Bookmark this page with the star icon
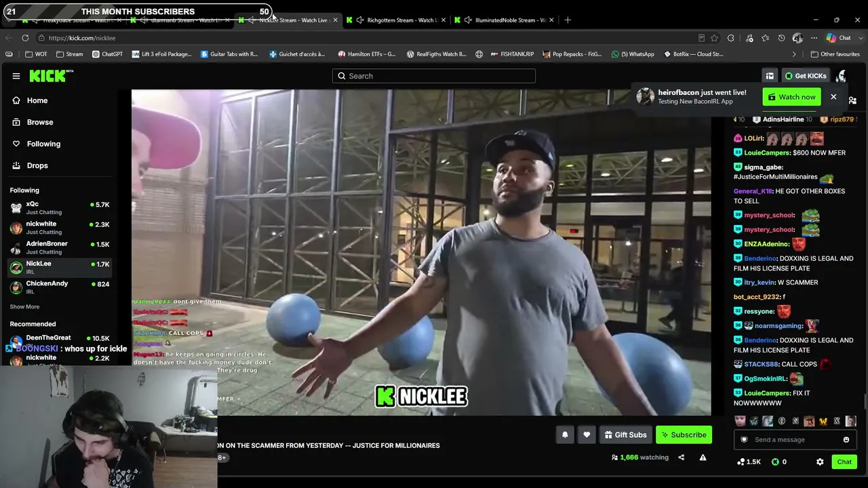The image size is (868, 488). 714,38
